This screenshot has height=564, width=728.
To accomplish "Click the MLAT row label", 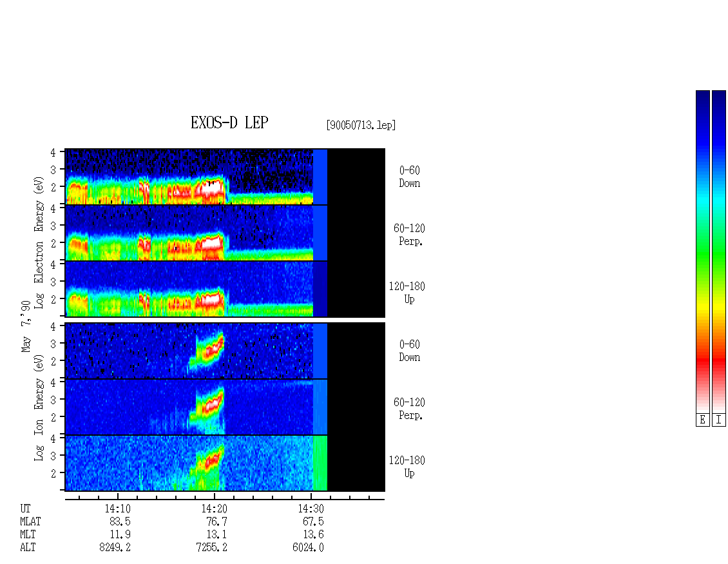I will coord(30,521).
